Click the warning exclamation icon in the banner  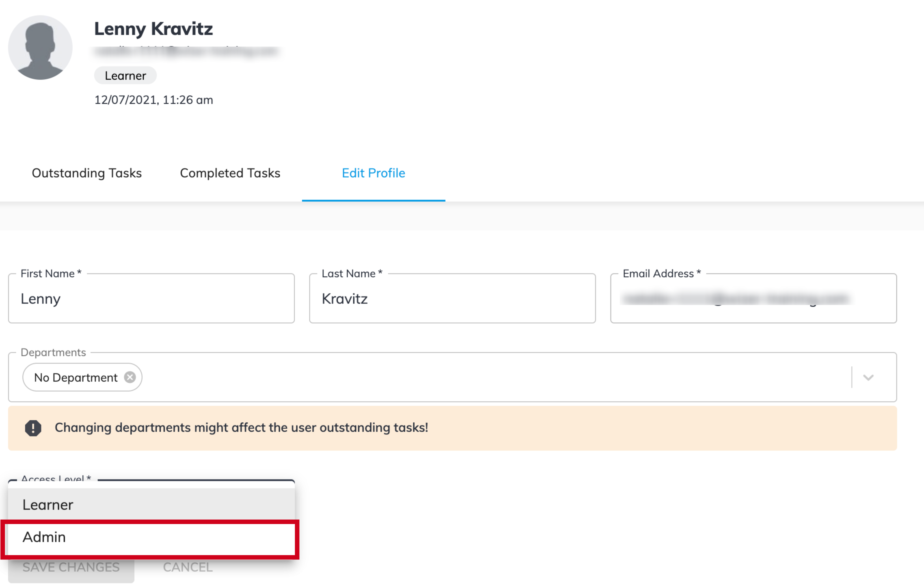click(x=33, y=428)
